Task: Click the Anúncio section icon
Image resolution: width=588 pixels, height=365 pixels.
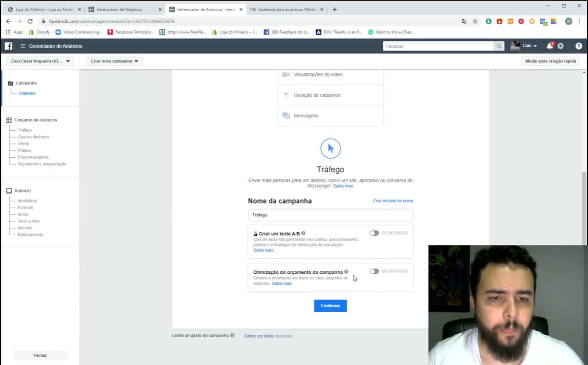Action: click(x=9, y=191)
